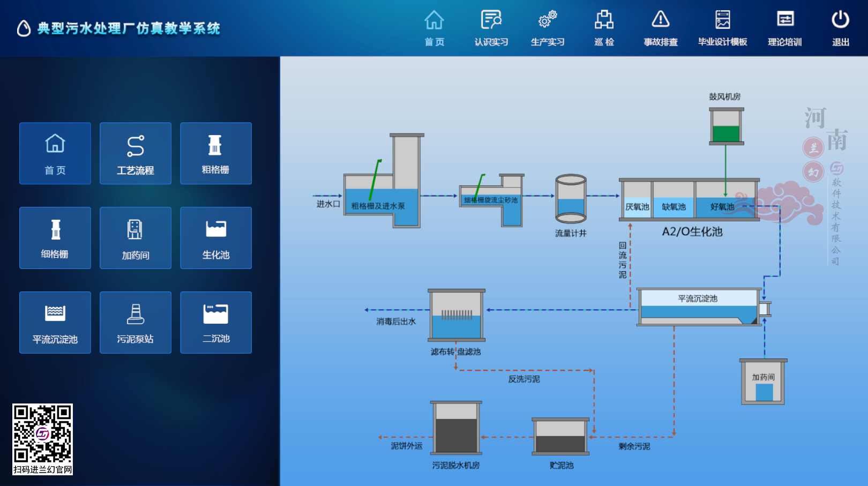Image resolution: width=868 pixels, height=486 pixels.
Task: Click the 退出 power icon
Action: pos(840,20)
